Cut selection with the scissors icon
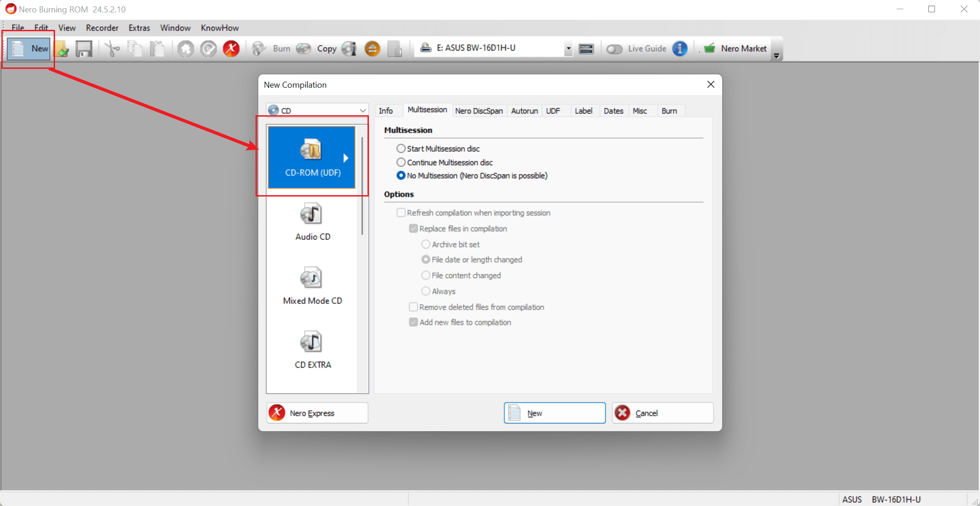 click(111, 48)
